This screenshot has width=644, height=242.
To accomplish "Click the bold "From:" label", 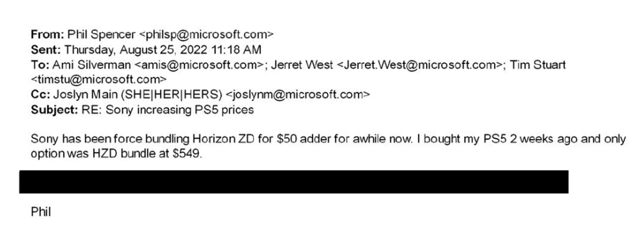I will tap(47, 35).
